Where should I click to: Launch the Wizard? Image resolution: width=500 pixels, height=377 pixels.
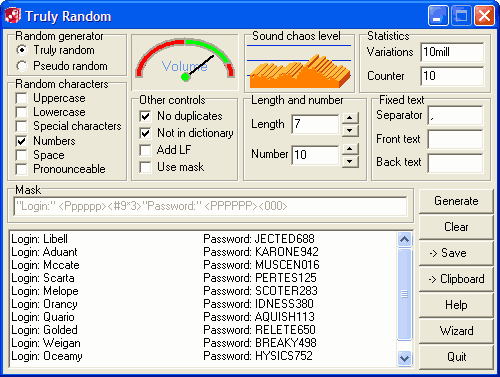[x=456, y=331]
